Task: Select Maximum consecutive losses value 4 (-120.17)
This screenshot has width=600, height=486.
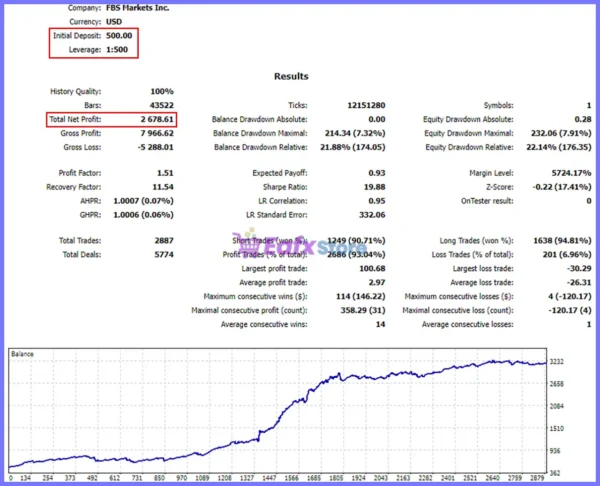Action: coord(569,296)
